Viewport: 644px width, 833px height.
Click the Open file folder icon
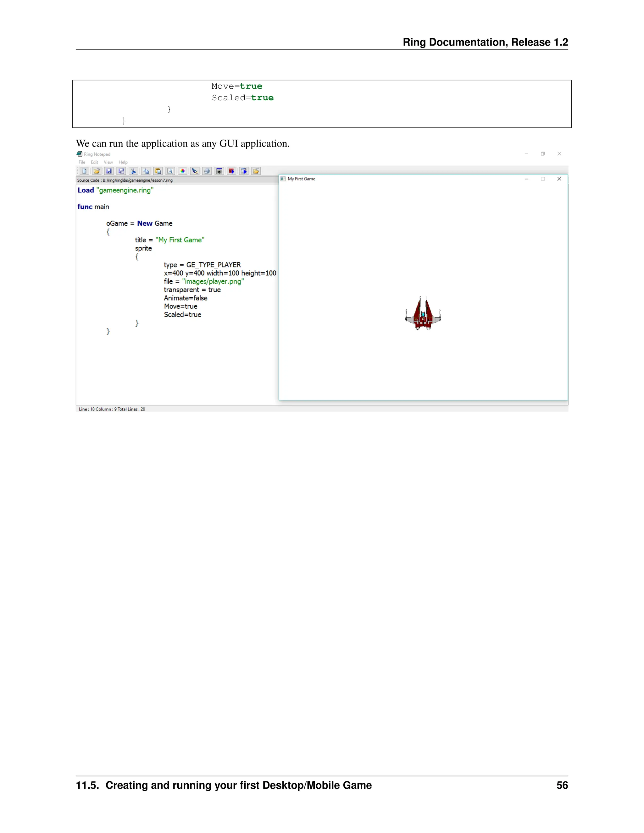pos(97,171)
